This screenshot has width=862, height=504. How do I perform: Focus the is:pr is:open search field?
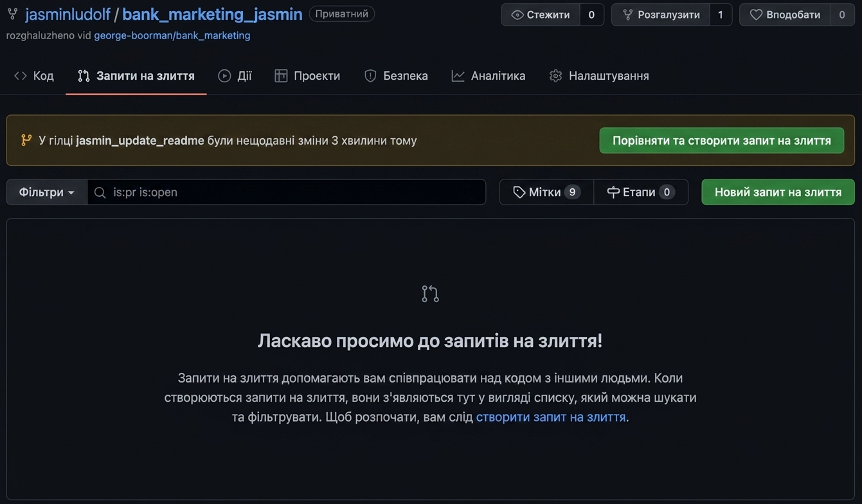point(287,192)
